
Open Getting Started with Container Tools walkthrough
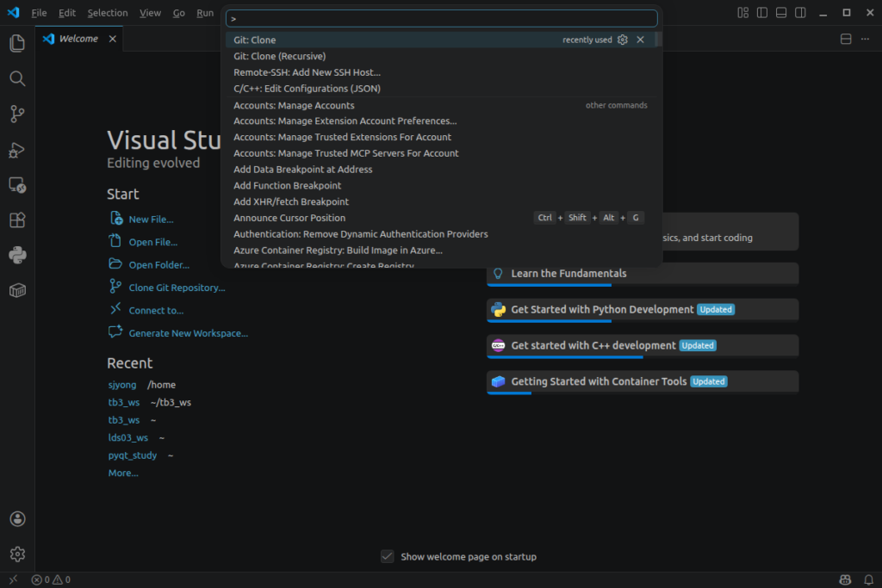(643, 381)
